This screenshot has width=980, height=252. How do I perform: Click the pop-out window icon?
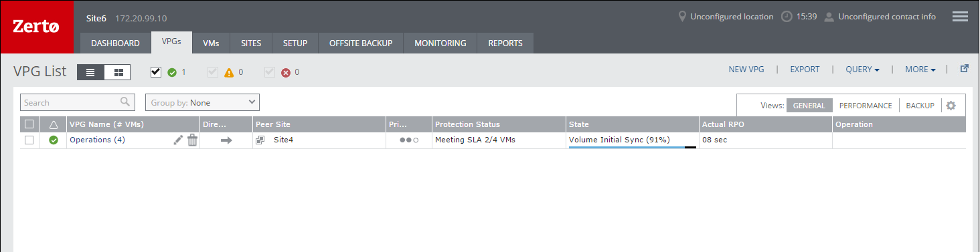click(x=965, y=68)
